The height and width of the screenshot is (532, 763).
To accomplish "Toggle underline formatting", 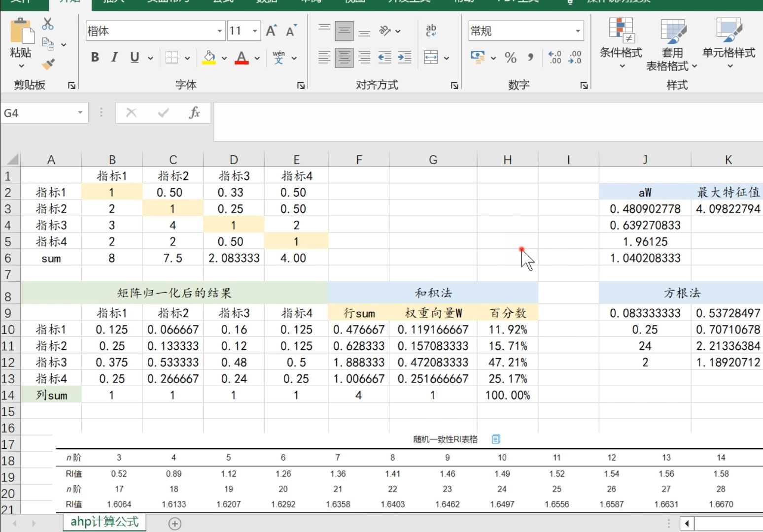I will [135, 57].
